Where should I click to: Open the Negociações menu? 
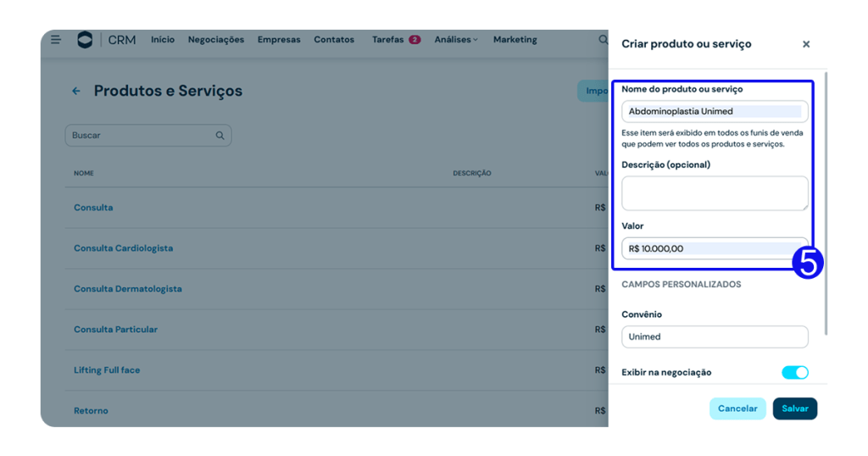pyautogui.click(x=216, y=40)
